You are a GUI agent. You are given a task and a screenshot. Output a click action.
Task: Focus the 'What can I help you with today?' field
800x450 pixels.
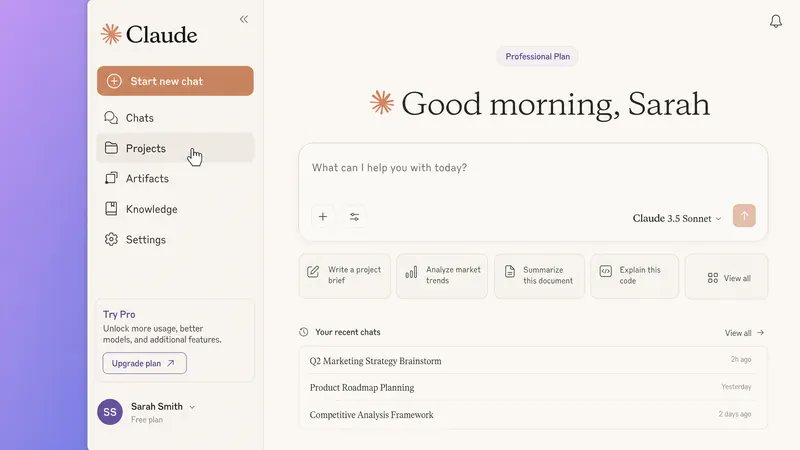[533, 168]
